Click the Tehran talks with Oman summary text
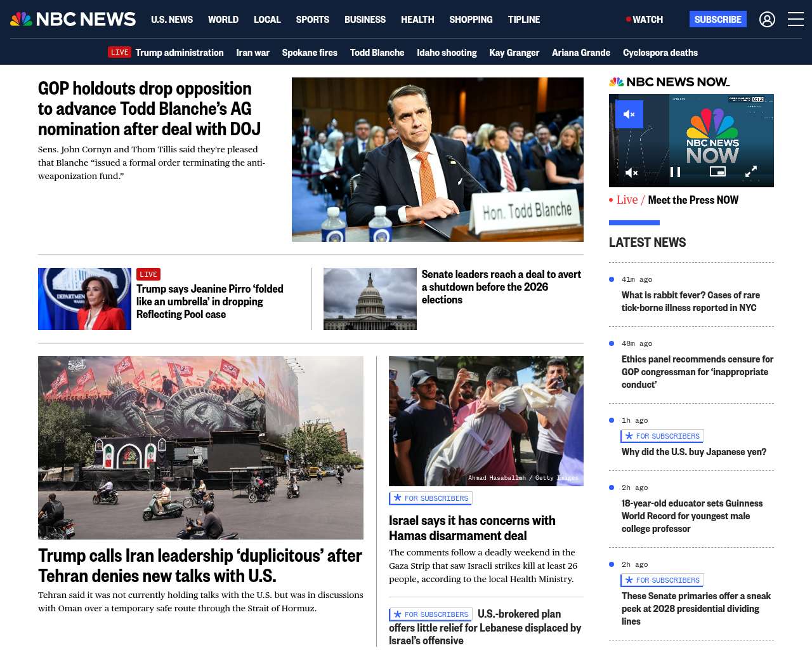Viewport: 812px width, 650px height. [x=200, y=602]
